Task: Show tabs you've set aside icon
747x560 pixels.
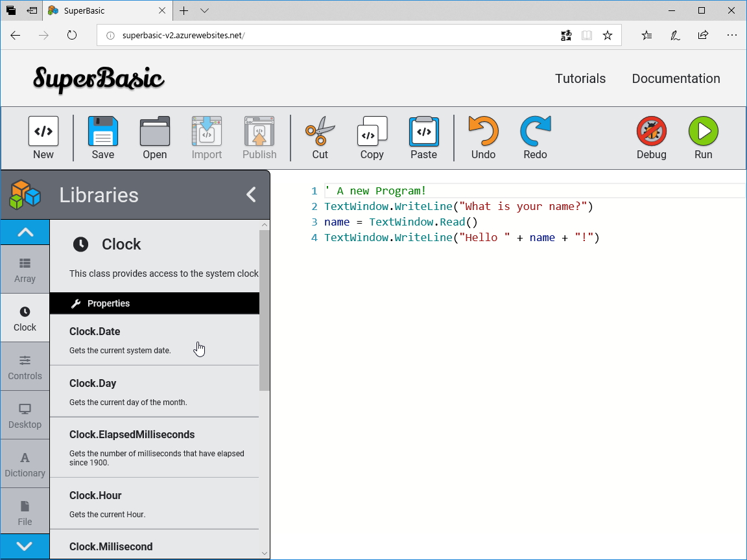Action: pos(10,10)
